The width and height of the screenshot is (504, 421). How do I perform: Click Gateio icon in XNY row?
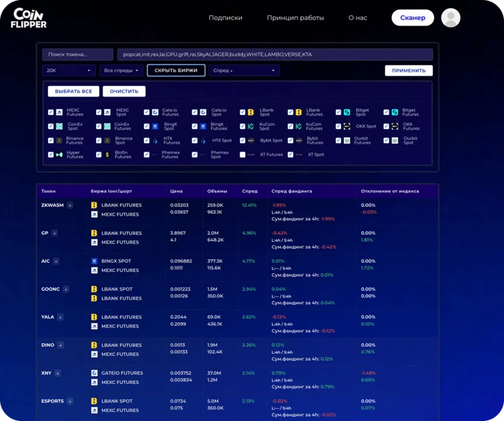click(x=94, y=373)
